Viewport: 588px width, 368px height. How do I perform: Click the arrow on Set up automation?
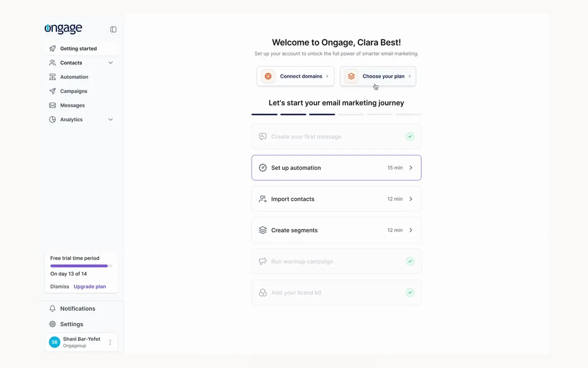tap(411, 168)
